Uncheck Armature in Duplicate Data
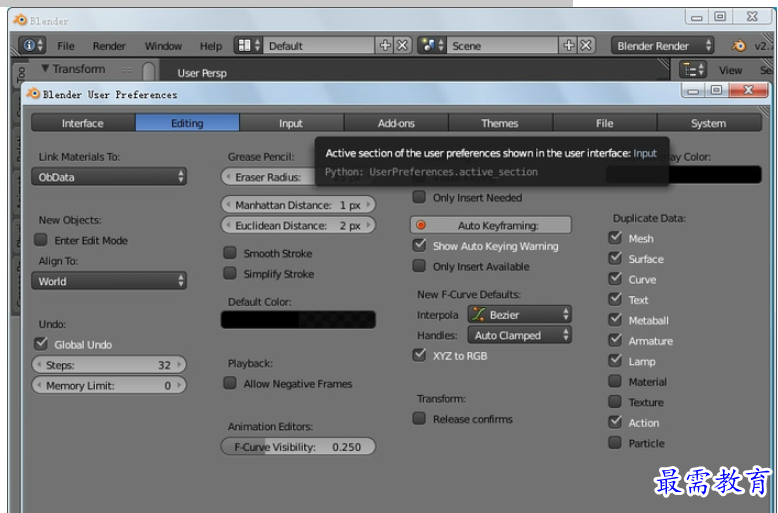The width and height of the screenshot is (778, 513). click(615, 340)
